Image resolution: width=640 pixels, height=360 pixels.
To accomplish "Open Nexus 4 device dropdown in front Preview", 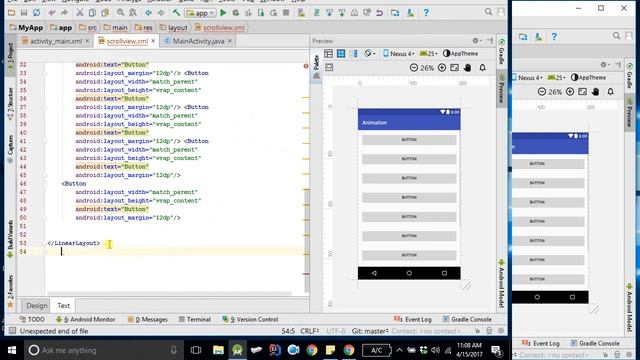I will click(x=398, y=53).
